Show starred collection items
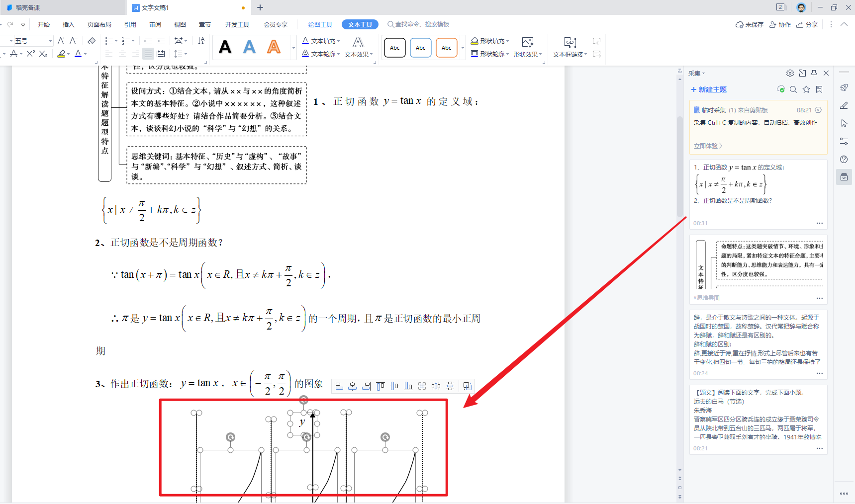Viewport: 855px width, 504px height. (806, 89)
